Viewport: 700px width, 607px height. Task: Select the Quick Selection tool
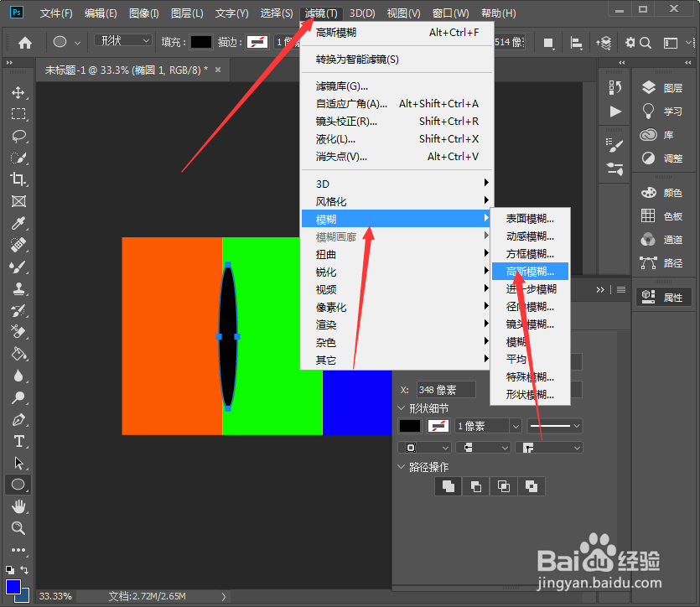click(x=18, y=158)
